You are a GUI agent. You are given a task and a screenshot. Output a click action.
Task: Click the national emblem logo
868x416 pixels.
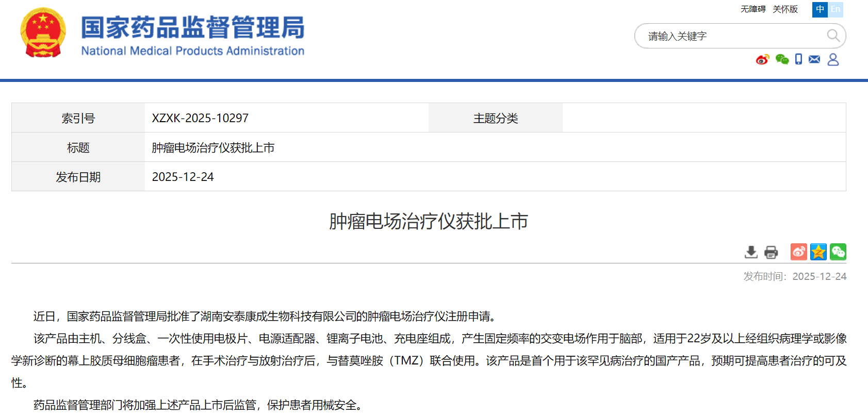43,33
